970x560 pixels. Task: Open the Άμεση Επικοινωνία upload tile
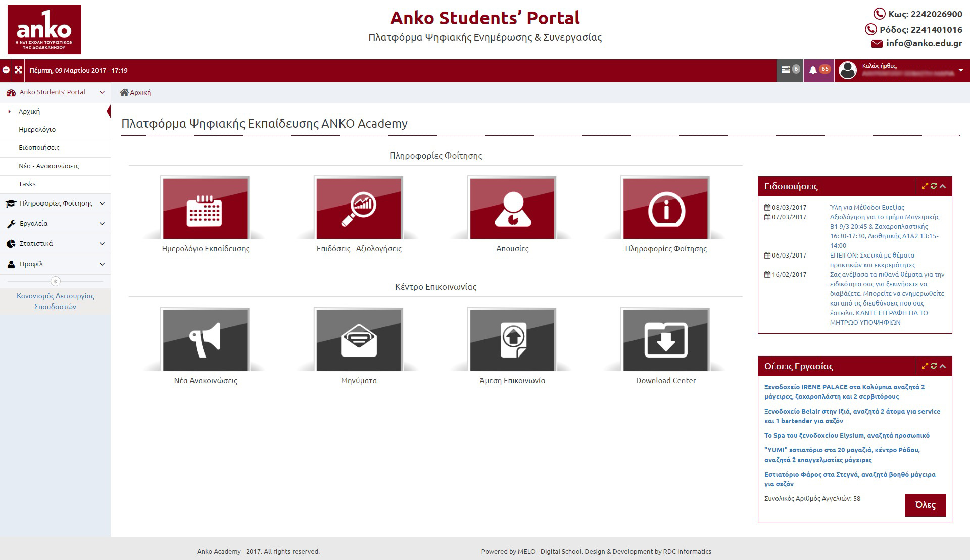512,339
